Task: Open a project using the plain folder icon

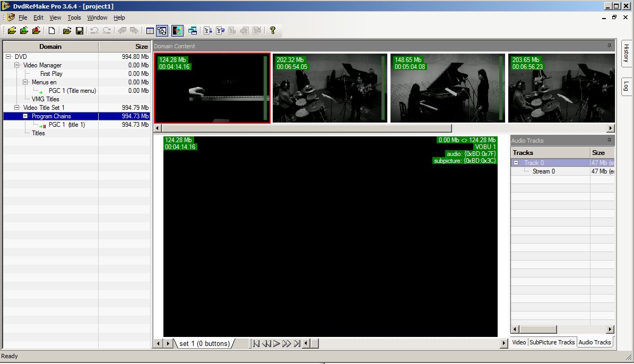Action: pyautogui.click(x=67, y=30)
